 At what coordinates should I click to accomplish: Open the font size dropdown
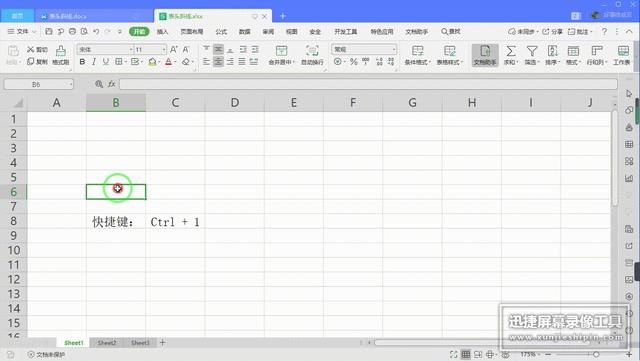(x=164, y=49)
